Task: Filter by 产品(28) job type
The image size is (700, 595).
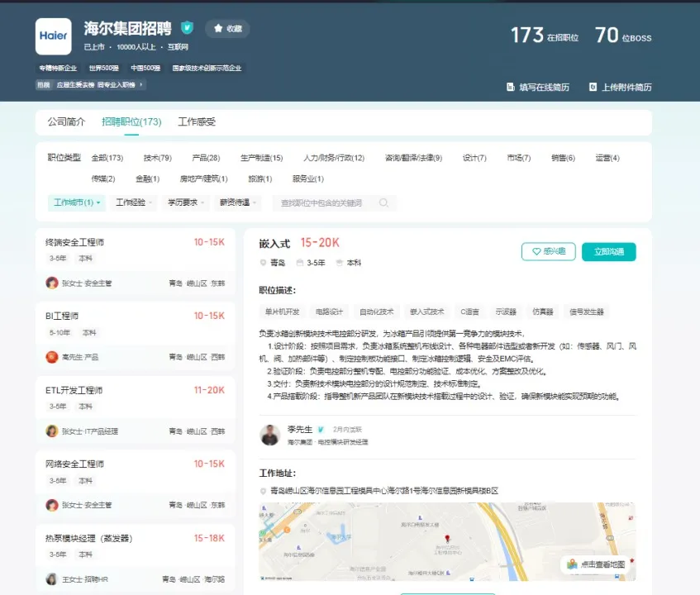Action: [x=206, y=158]
